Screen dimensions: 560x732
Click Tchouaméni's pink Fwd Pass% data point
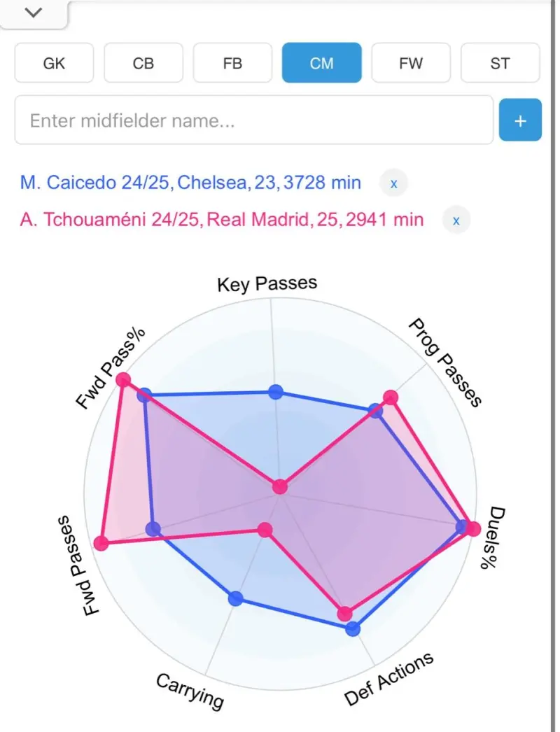[123, 380]
